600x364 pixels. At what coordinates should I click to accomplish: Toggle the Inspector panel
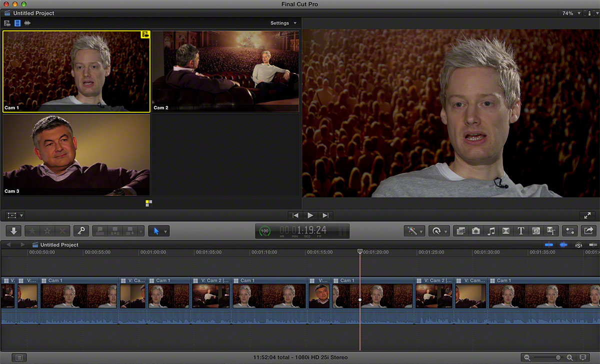pyautogui.click(x=569, y=231)
